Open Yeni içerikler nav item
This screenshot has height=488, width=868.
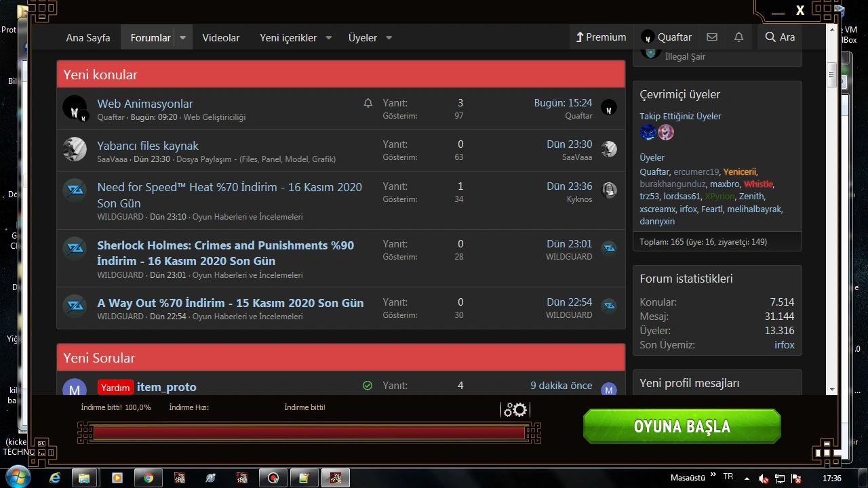click(x=288, y=37)
